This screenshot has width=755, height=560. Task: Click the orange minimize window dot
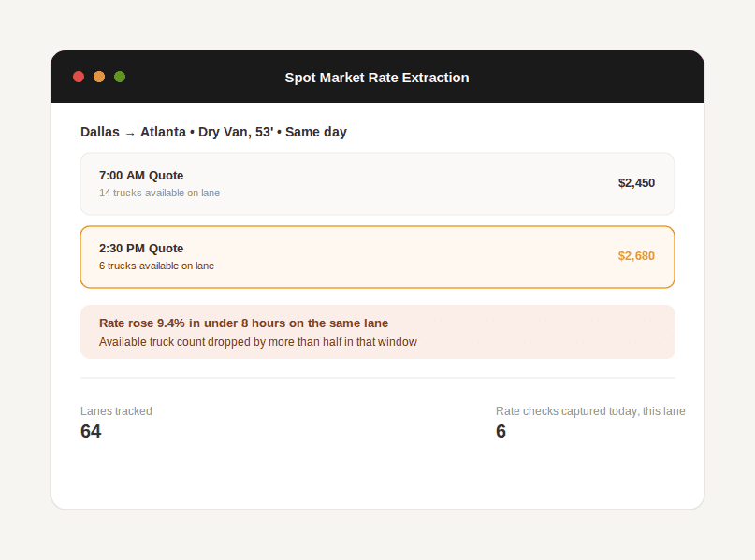click(99, 77)
